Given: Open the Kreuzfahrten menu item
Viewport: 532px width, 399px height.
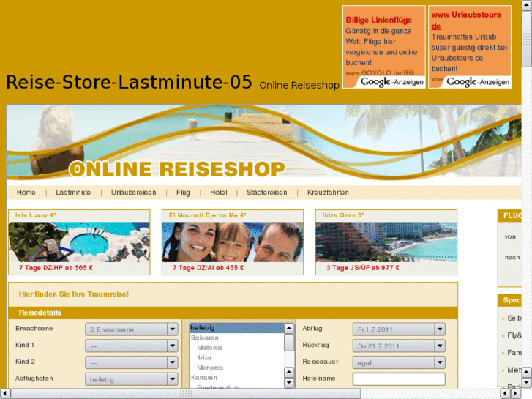Looking at the screenshot, I should click(328, 193).
